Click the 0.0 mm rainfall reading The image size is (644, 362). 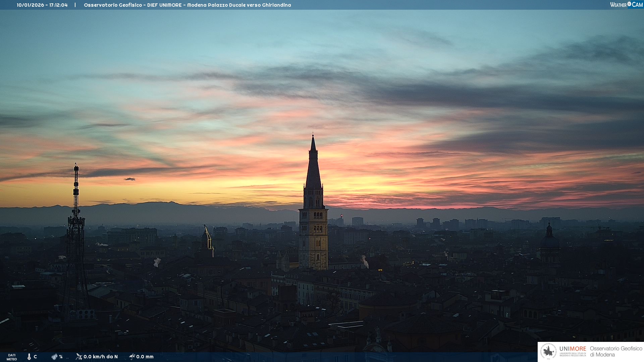(x=145, y=357)
